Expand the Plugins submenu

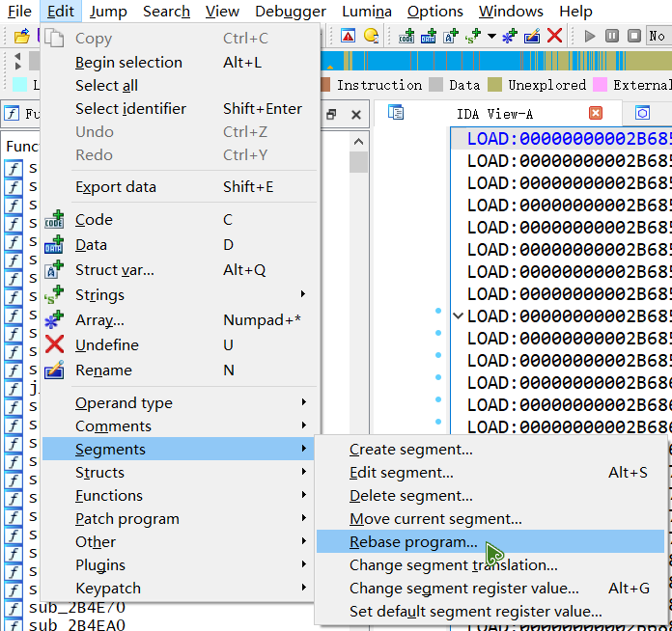click(x=180, y=565)
